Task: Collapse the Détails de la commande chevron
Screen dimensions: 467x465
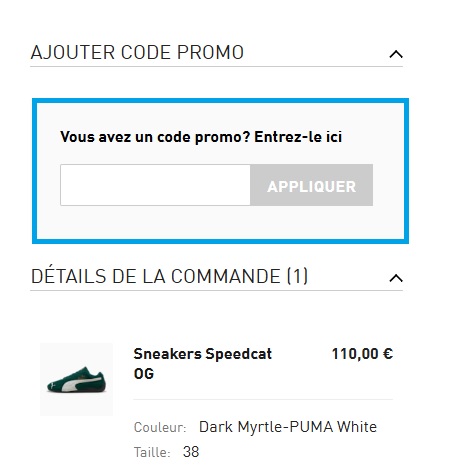Action: pos(396,278)
